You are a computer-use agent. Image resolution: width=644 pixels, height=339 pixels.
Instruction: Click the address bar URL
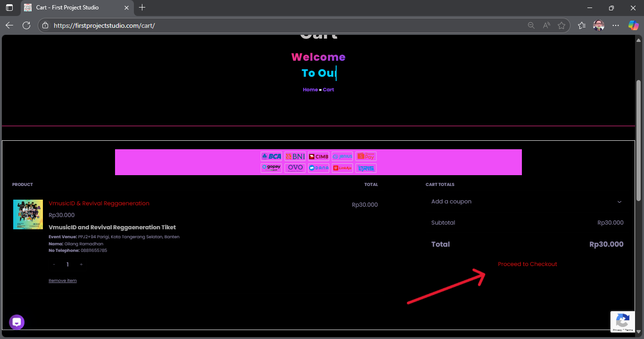click(105, 25)
